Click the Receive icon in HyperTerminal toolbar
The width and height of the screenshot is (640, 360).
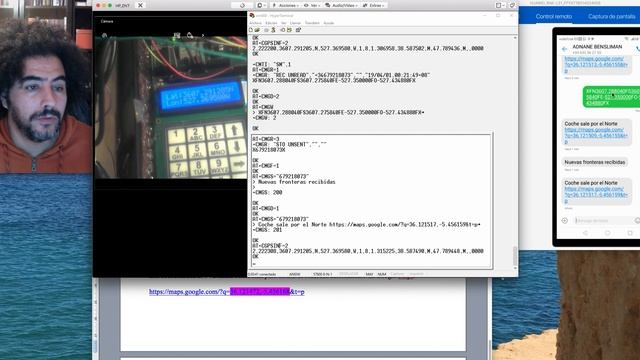pos(289,30)
